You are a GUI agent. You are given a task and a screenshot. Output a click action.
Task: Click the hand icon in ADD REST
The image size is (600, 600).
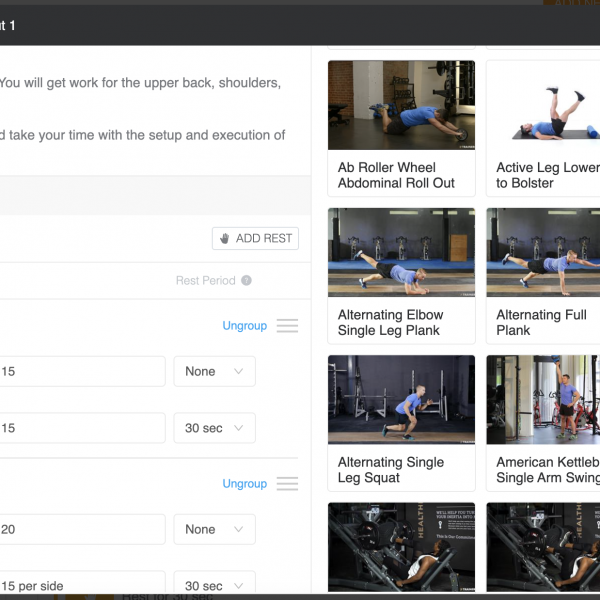pos(225,238)
